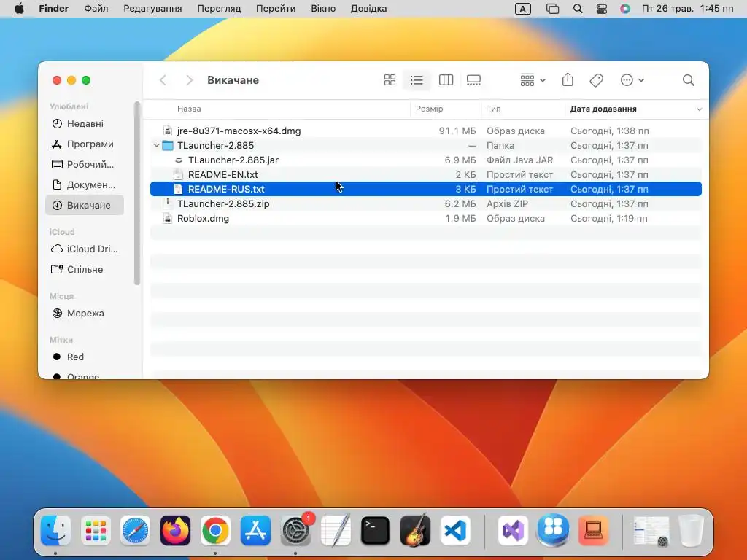The image size is (747, 560).
Task: Toggle sort direction chevron on date column
Action: [699, 109]
